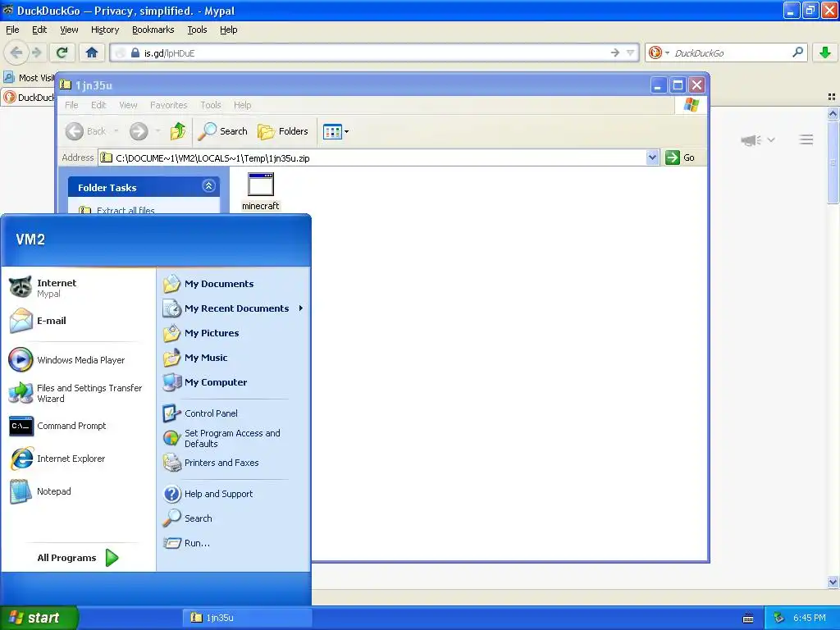Image resolution: width=840 pixels, height=630 pixels.
Task: Open Mypal downloads arrow button
Action: 825,52
